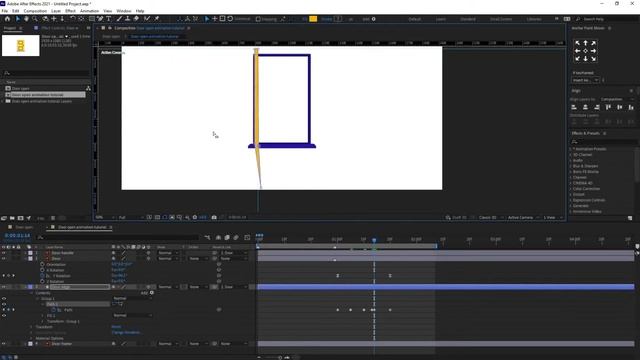Click the yellow fill color swatch in toolbar
This screenshot has width=640, height=360.
[313, 19]
